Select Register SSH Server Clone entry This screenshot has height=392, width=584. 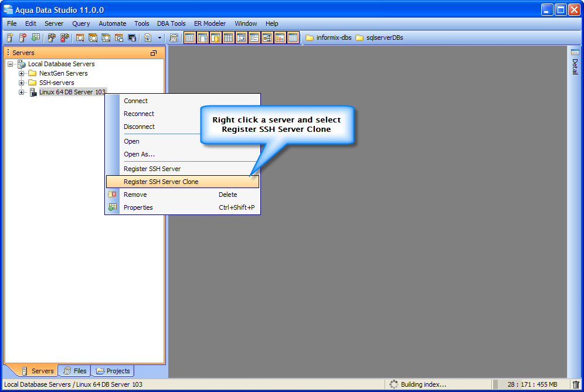tap(182, 182)
